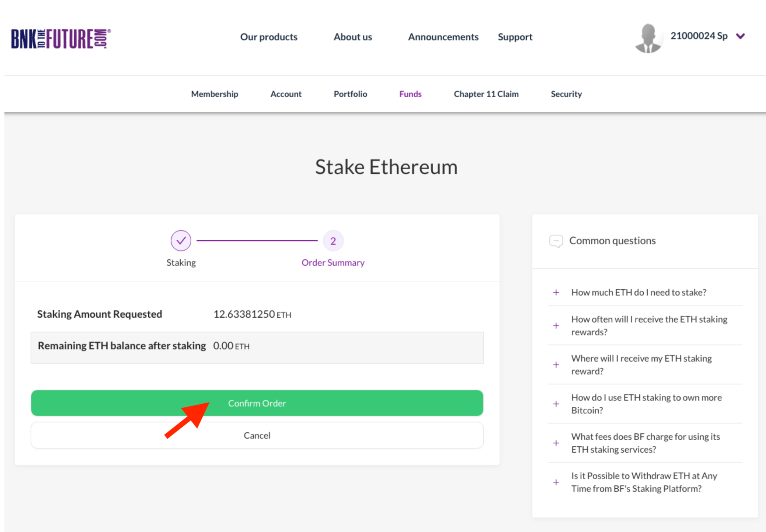This screenshot has height=532, width=766.
Task: Click the completed Staking step checkmark
Action: (181, 241)
